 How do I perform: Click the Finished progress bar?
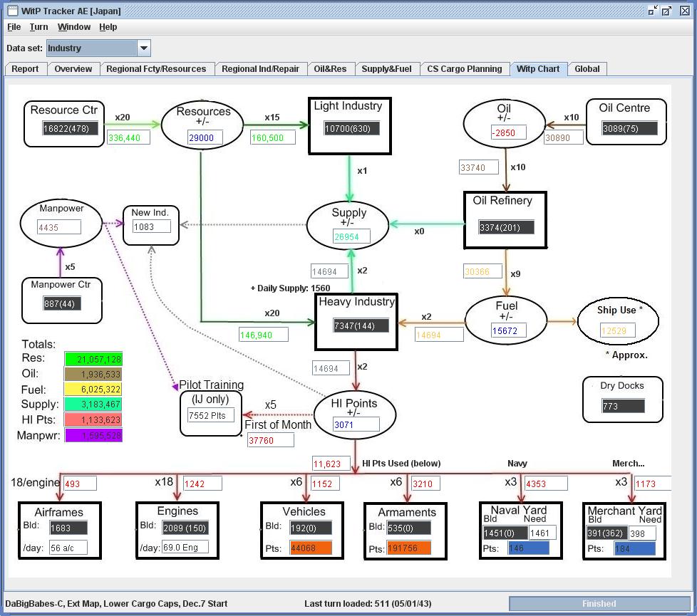coord(599,604)
